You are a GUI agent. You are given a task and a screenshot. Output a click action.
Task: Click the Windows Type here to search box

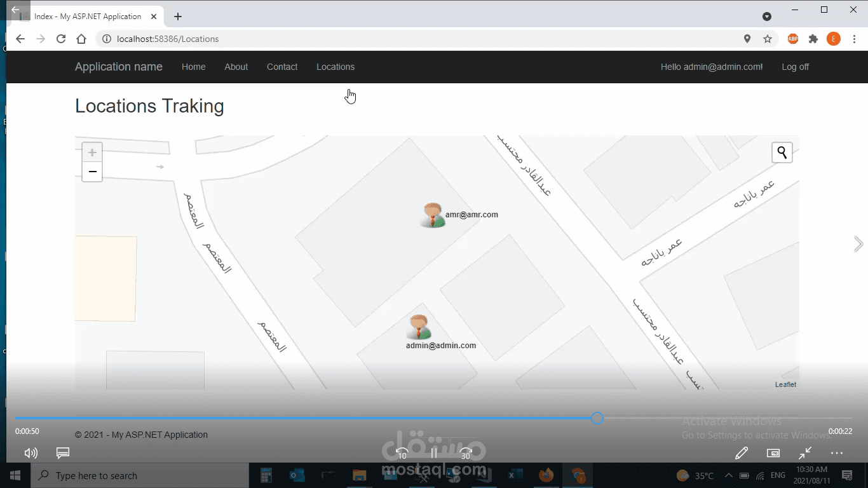tap(140, 475)
